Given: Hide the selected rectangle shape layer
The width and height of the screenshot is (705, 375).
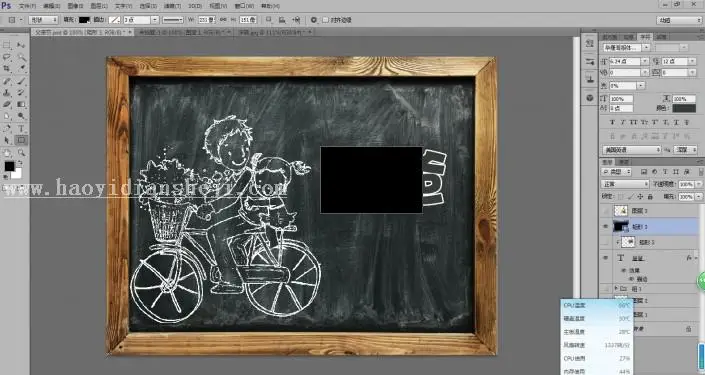Looking at the screenshot, I should pos(605,227).
